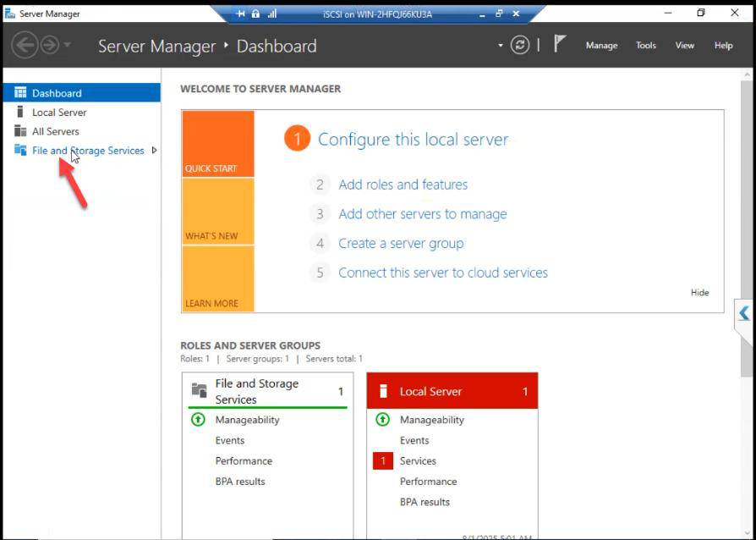Click BPA results in File and Storage tile
756x540 pixels.
(x=240, y=481)
